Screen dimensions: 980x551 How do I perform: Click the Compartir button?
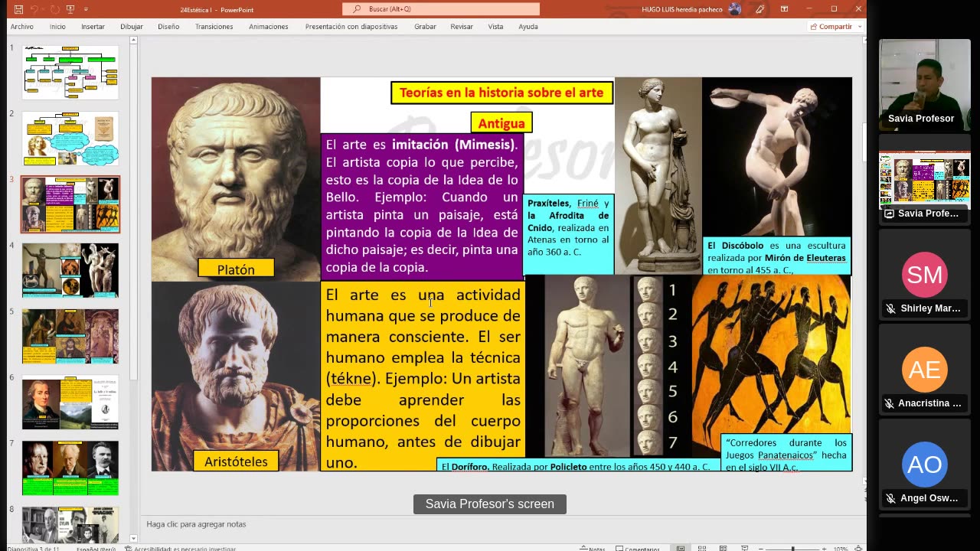tap(831, 27)
